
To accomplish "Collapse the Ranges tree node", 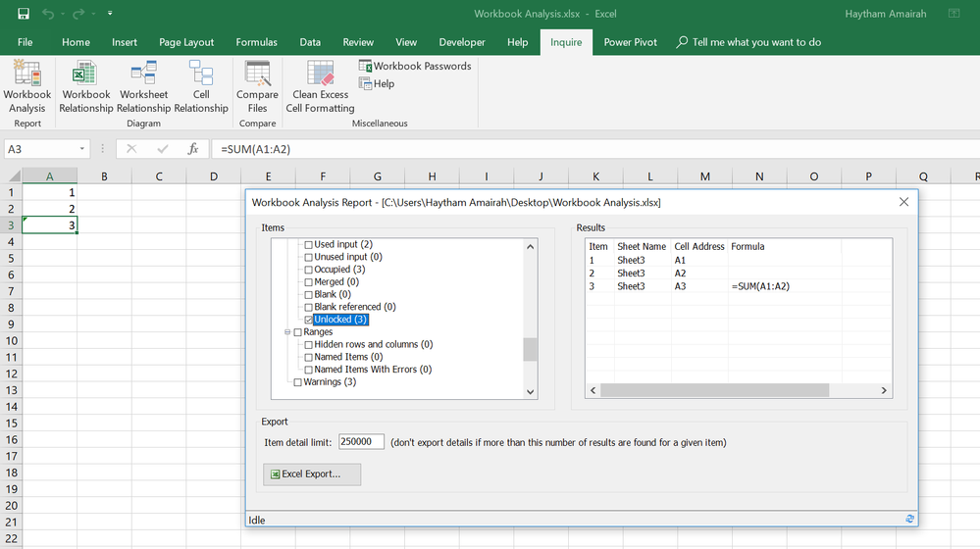I will pos(287,332).
